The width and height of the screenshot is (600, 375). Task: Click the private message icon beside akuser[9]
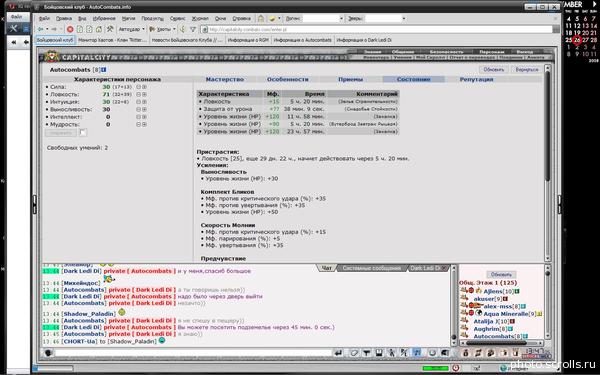464,298
